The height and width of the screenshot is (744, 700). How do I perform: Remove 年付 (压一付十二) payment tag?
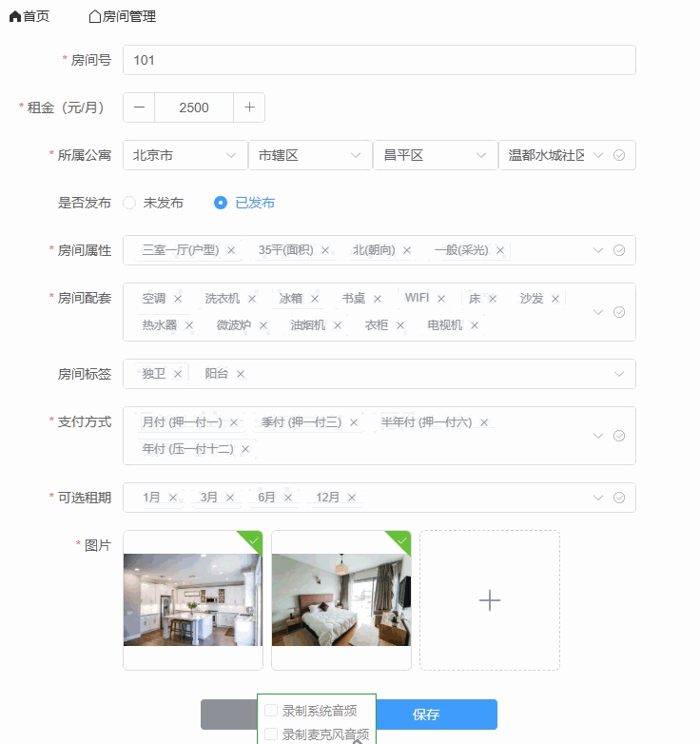point(245,449)
